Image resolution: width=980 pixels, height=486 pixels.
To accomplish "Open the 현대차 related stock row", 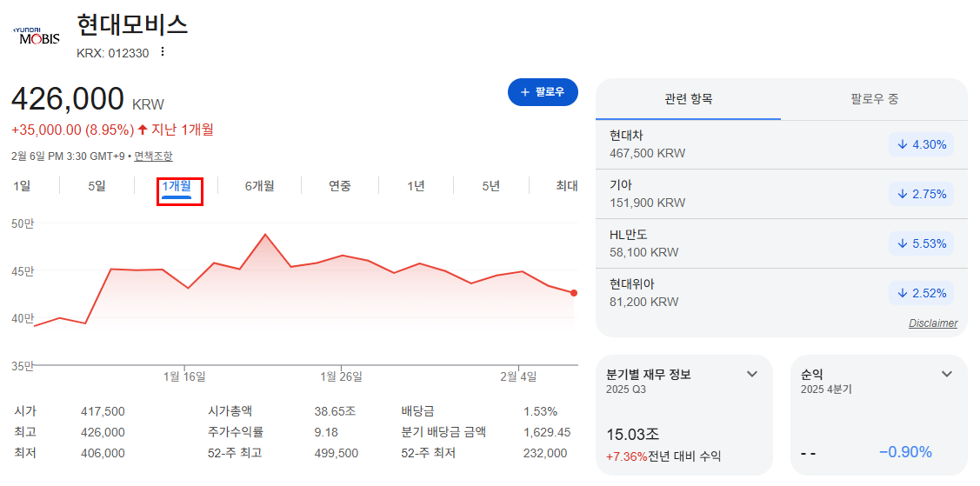I will [x=781, y=144].
